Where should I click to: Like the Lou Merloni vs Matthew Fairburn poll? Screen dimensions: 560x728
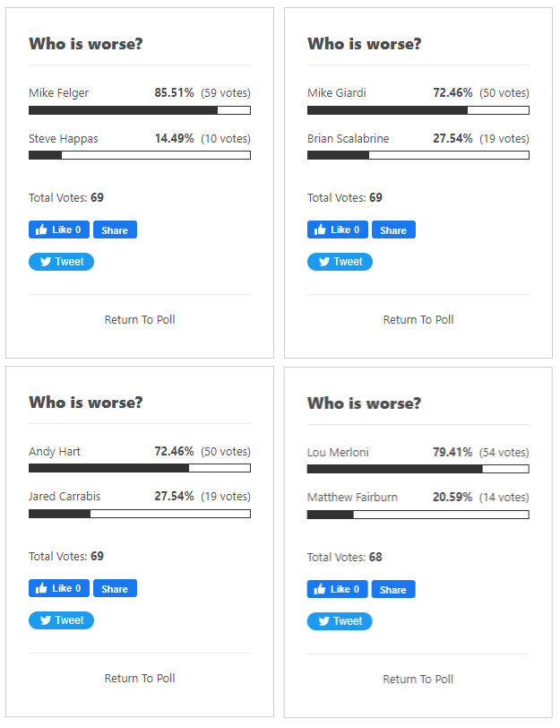point(338,590)
